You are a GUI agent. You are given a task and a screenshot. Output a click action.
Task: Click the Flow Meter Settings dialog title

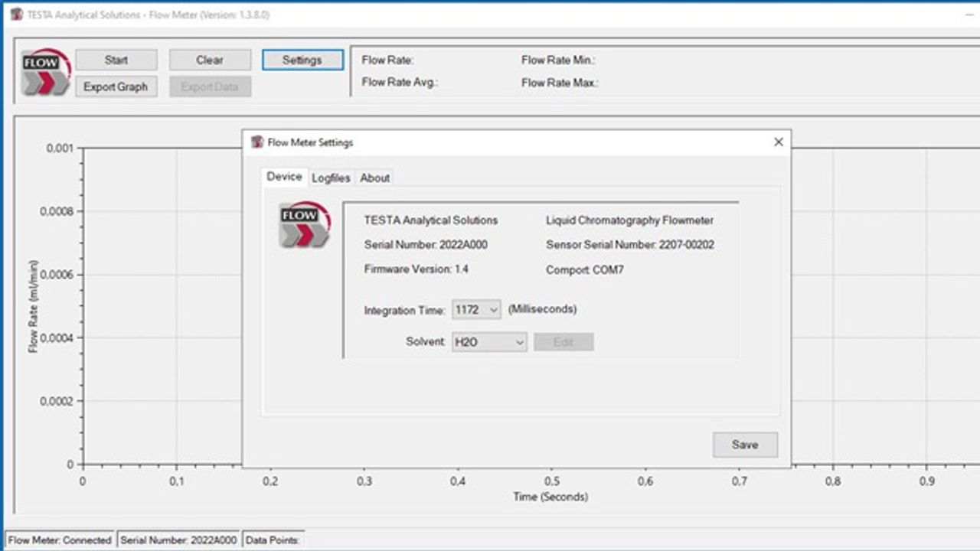pos(310,142)
